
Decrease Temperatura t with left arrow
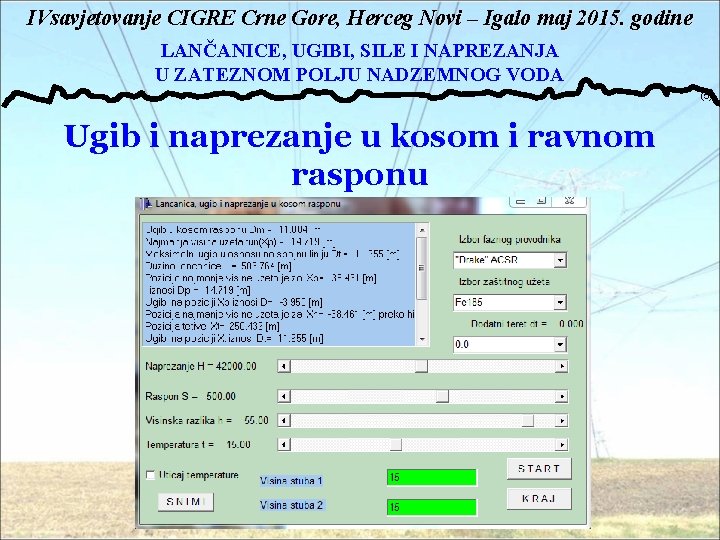point(284,444)
